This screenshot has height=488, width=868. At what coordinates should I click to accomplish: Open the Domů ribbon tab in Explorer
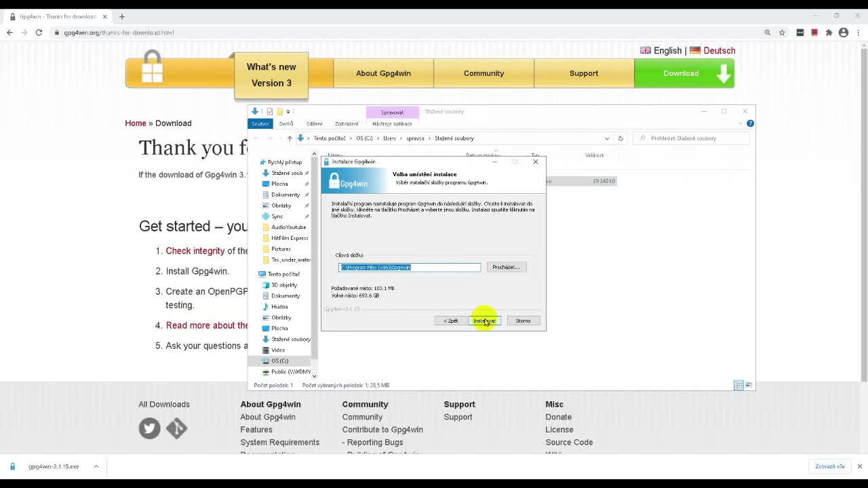pyautogui.click(x=286, y=123)
